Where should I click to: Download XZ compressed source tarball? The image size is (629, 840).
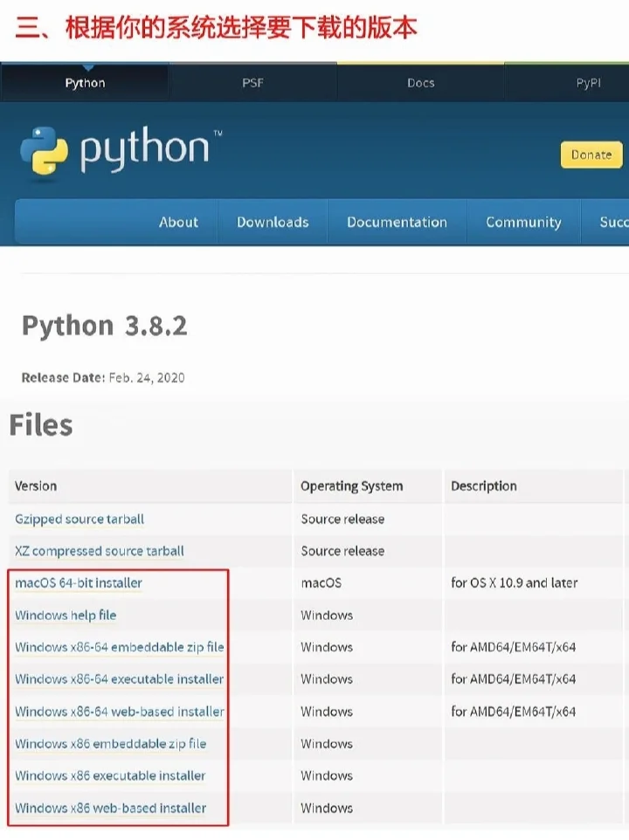[x=99, y=551]
